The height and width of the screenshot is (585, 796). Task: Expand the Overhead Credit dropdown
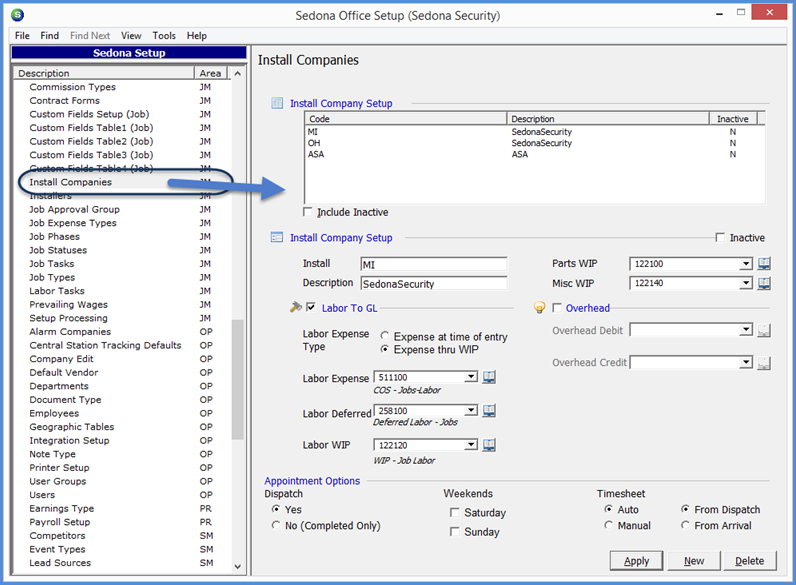coord(746,362)
